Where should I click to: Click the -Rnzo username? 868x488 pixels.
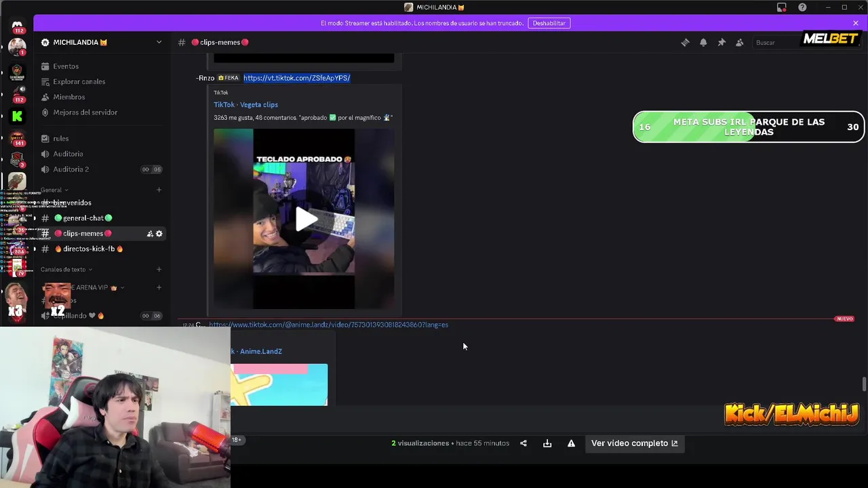[x=205, y=78]
